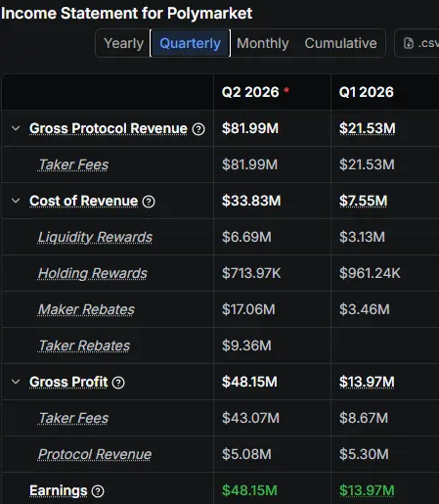Click Taker Fees under Gross Protocol Revenue
439x504 pixels.
pos(73,164)
